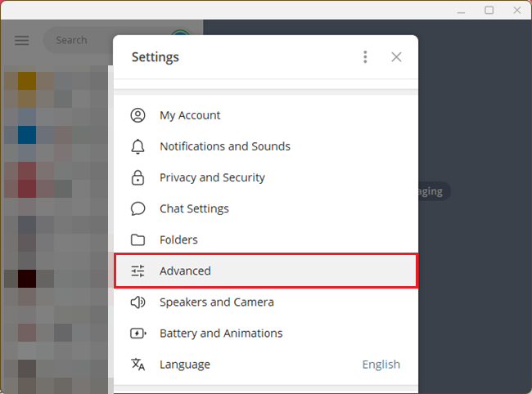Click the Battery and Animations icon
This screenshot has width=532, height=394.
pos(138,333)
